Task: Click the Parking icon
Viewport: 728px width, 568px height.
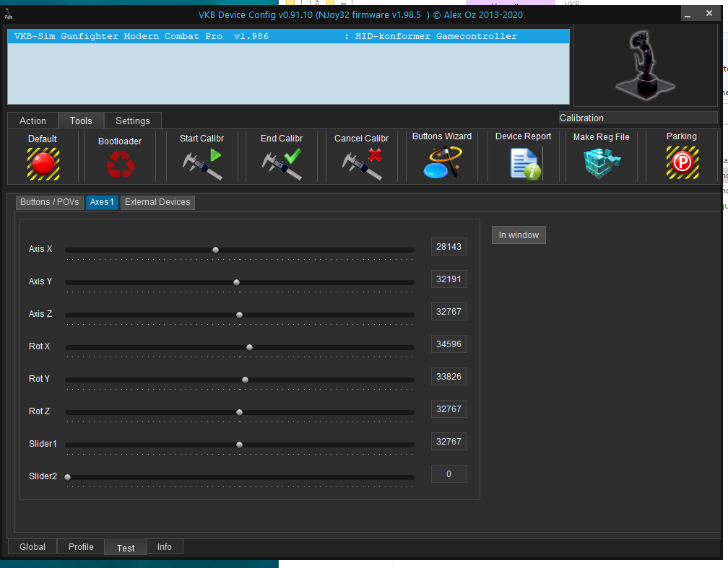Action: point(682,162)
